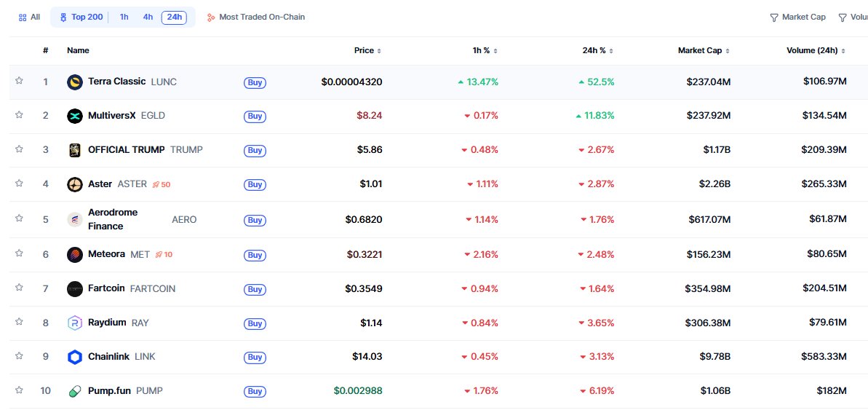Click Chainlink market cap $9.78B
Image resolution: width=868 pixels, height=410 pixels.
tap(716, 357)
